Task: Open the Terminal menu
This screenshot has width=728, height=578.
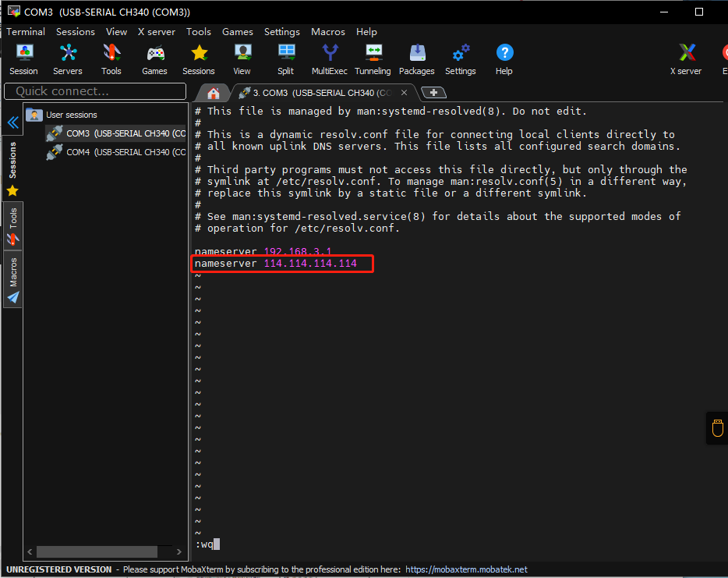Action: pyautogui.click(x=26, y=32)
